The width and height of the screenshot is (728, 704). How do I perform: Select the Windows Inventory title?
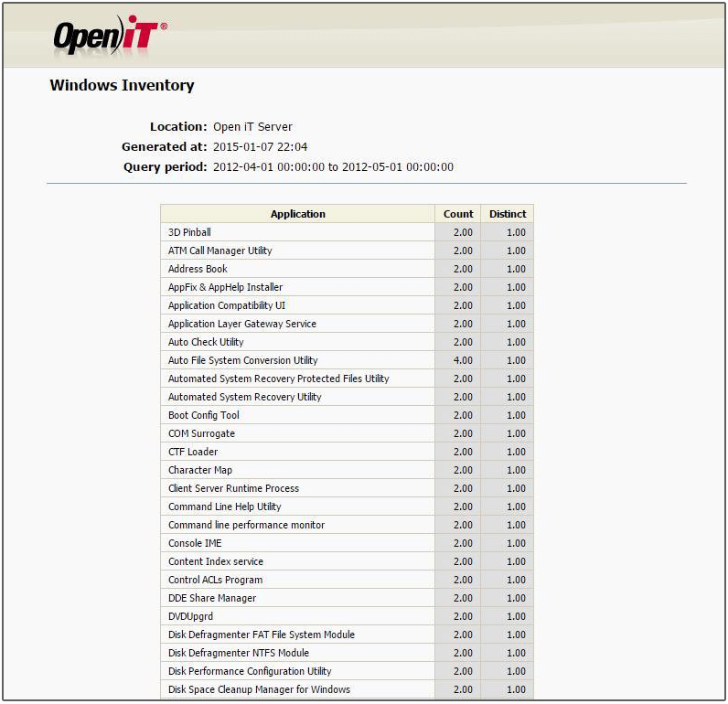(123, 85)
